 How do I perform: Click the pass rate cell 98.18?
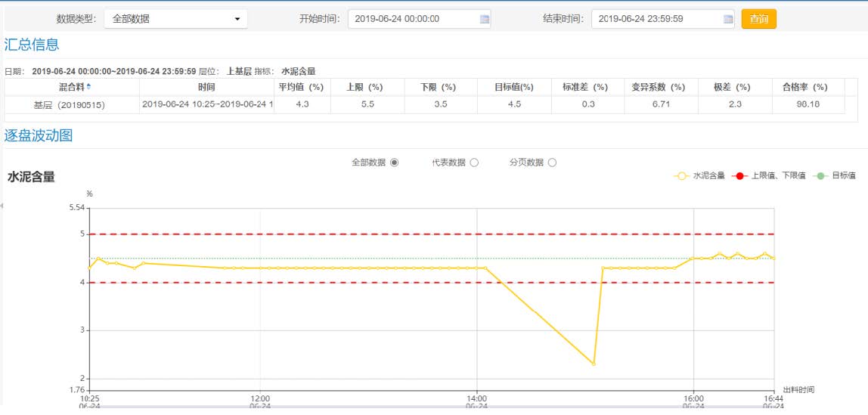[808, 104]
